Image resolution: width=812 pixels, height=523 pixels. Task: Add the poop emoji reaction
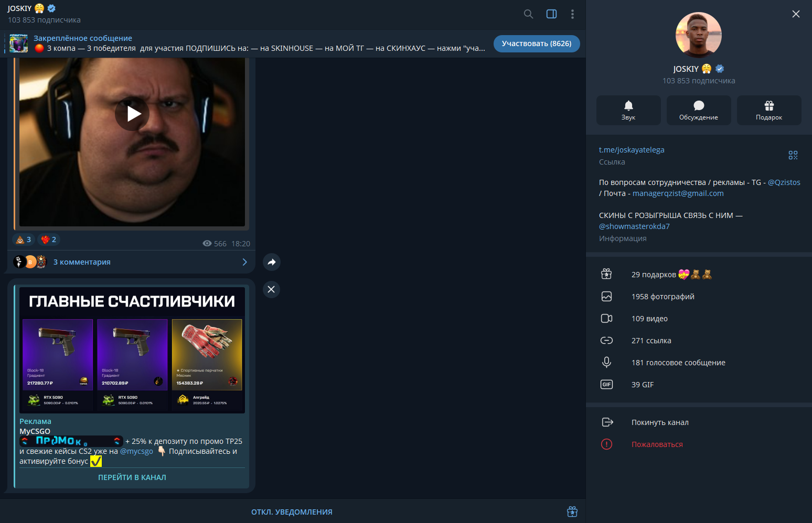(x=24, y=239)
